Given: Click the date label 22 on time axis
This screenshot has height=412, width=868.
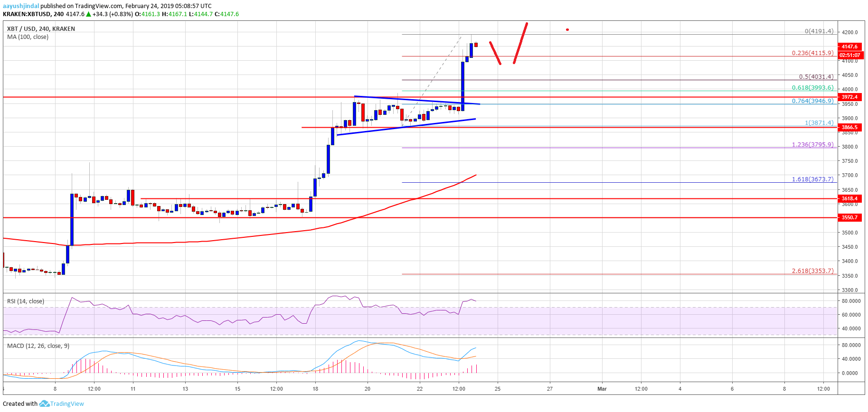Looking at the screenshot, I should pyautogui.click(x=420, y=389).
